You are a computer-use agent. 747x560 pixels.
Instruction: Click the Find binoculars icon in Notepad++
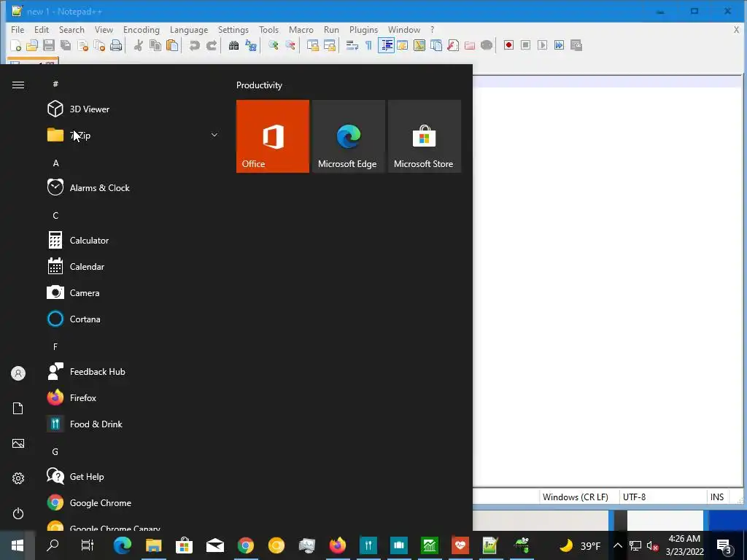click(233, 45)
